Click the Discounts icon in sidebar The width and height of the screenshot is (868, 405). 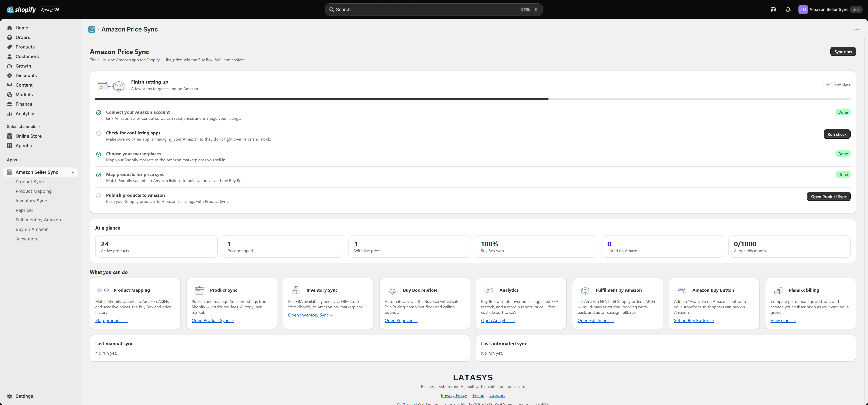click(x=9, y=76)
